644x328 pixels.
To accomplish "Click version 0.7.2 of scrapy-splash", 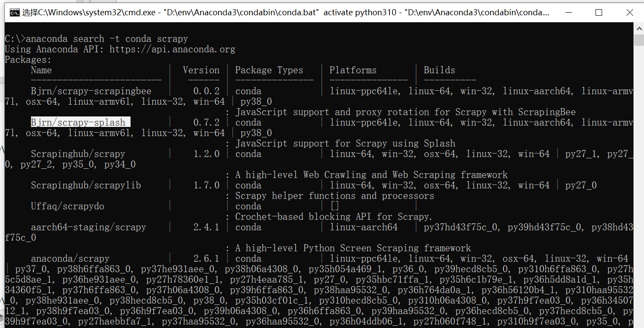I will (207, 123).
